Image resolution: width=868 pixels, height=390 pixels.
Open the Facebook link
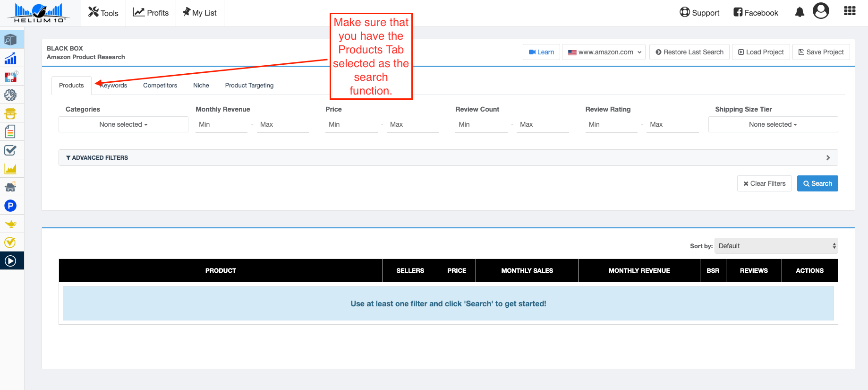[756, 13]
